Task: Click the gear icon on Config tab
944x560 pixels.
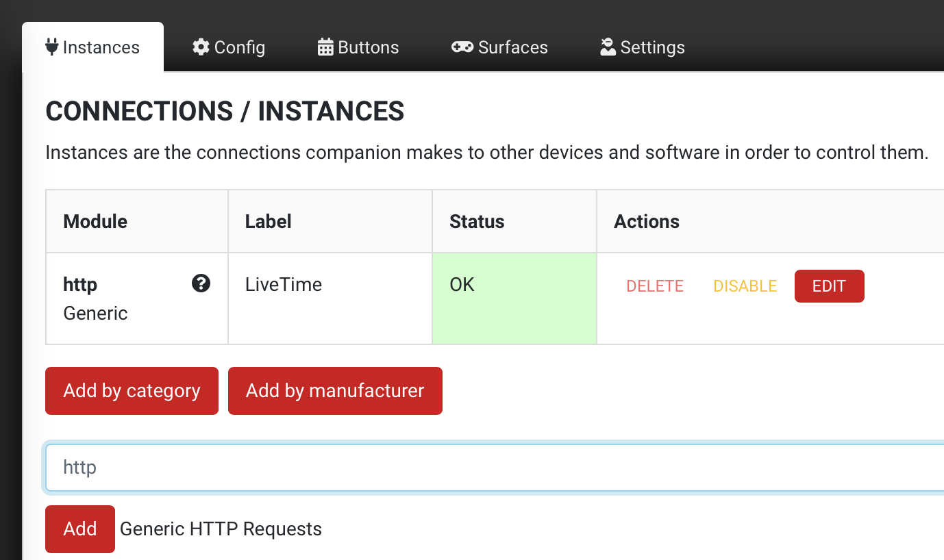Action: (201, 47)
